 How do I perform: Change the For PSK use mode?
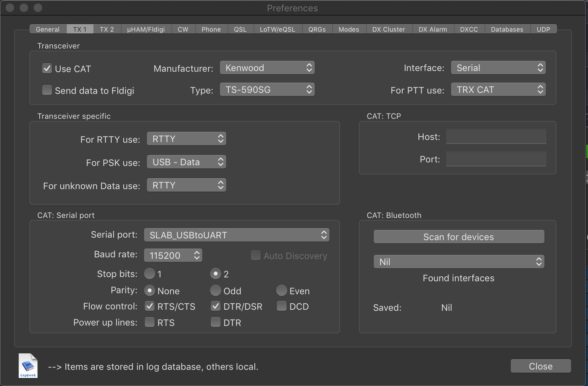[x=186, y=162]
